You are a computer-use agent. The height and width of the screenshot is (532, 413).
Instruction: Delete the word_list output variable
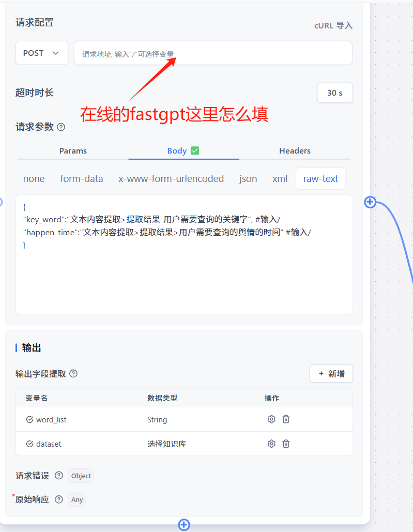(x=286, y=419)
